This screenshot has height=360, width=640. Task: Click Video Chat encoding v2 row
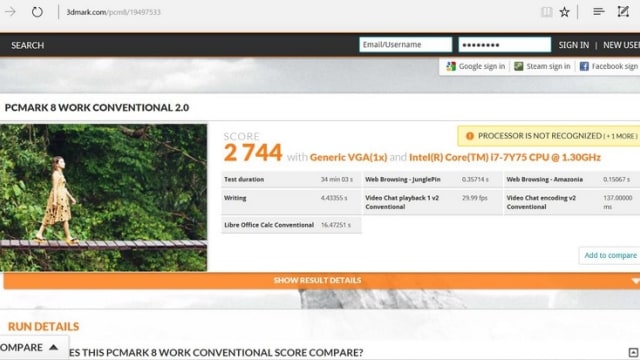pos(572,202)
